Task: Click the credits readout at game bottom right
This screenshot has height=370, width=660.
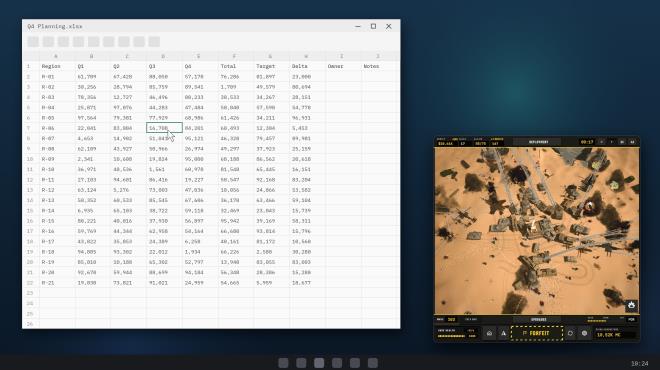Action: (615, 335)
